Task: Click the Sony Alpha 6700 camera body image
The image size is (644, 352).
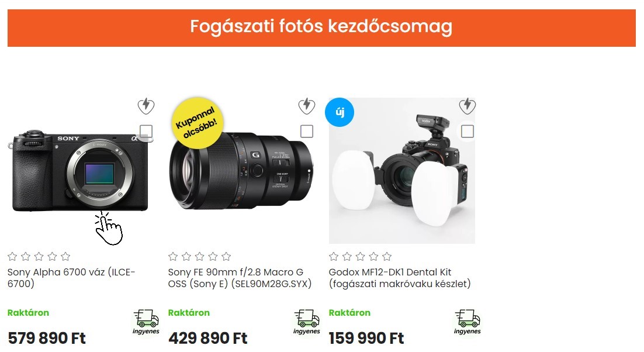Action: (x=80, y=171)
